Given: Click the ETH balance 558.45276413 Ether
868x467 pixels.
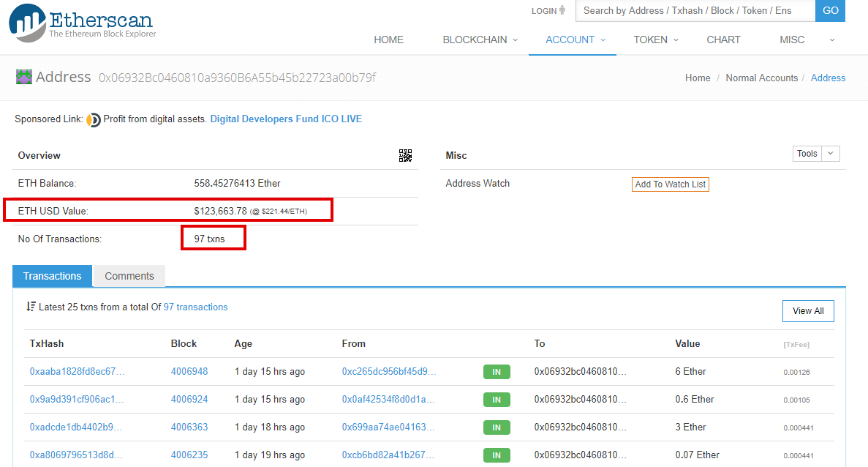Looking at the screenshot, I should coord(237,184).
